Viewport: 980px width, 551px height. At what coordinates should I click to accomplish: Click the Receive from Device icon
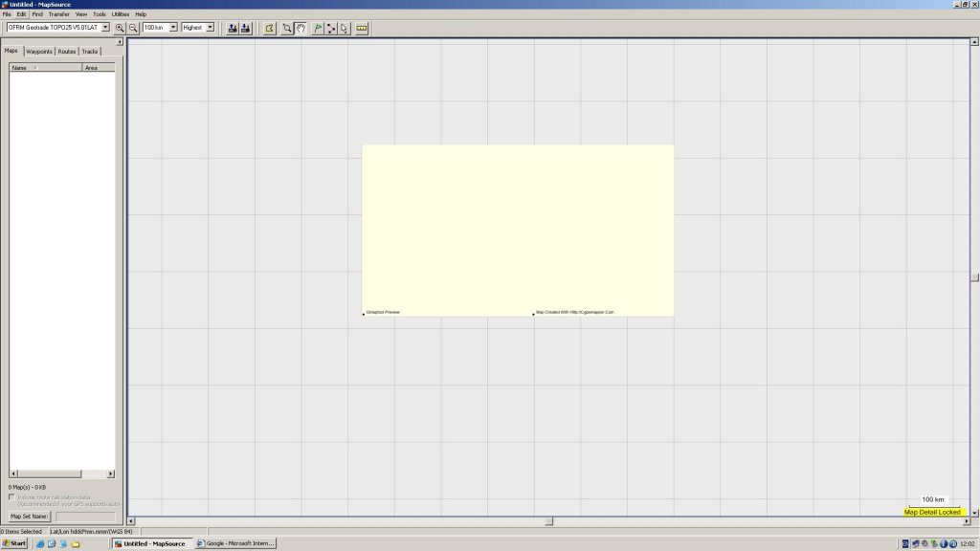click(x=246, y=28)
